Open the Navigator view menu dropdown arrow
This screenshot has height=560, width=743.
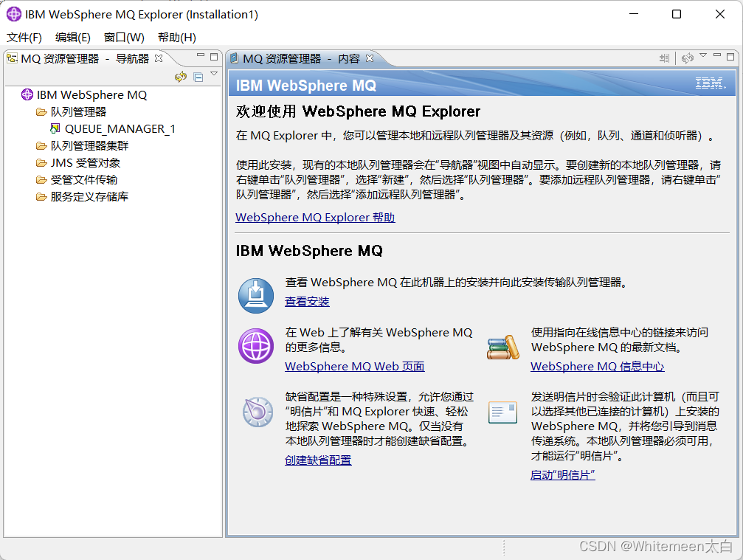[x=214, y=74]
